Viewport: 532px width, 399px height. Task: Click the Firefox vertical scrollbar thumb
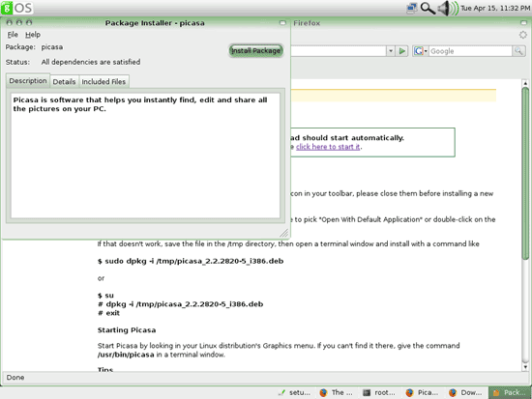(x=525, y=174)
